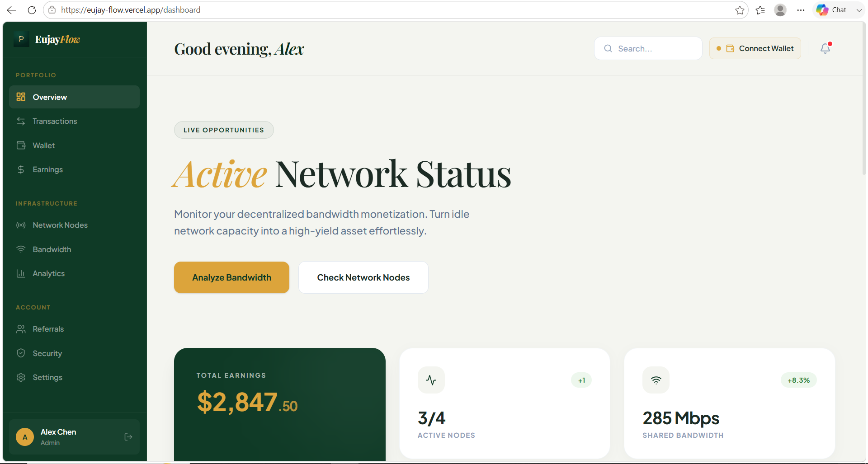The width and height of the screenshot is (868, 464).
Task: Click the page vertical scrollbar
Action: (x=864, y=98)
